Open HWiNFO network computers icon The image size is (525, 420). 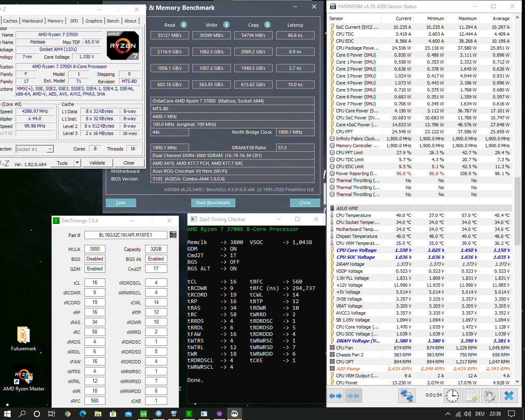coord(407,396)
